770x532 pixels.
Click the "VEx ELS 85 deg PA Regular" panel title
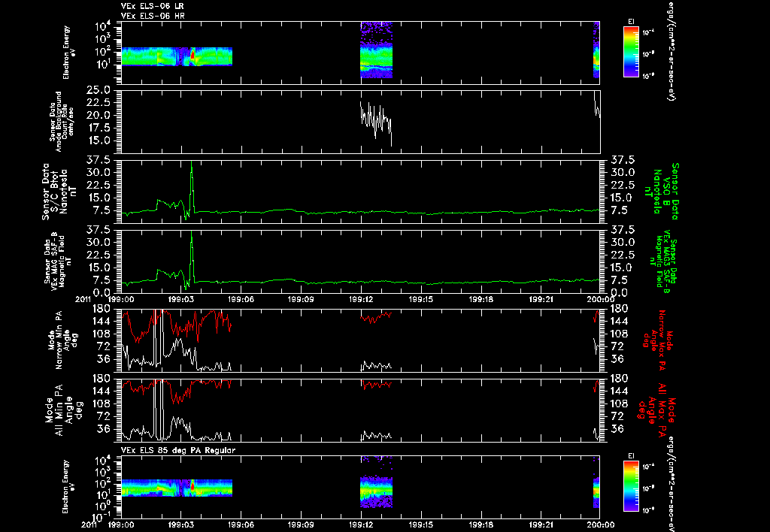point(178,450)
